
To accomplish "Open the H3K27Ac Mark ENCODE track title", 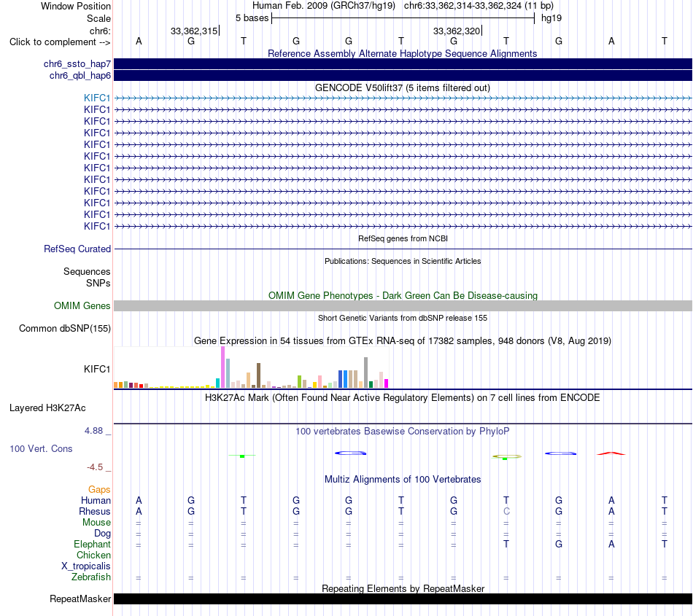I will pyautogui.click(x=402, y=397).
